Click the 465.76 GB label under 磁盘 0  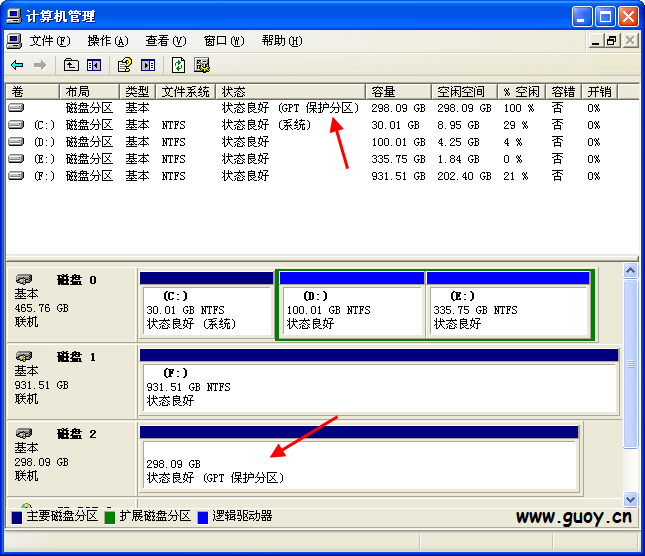42,308
